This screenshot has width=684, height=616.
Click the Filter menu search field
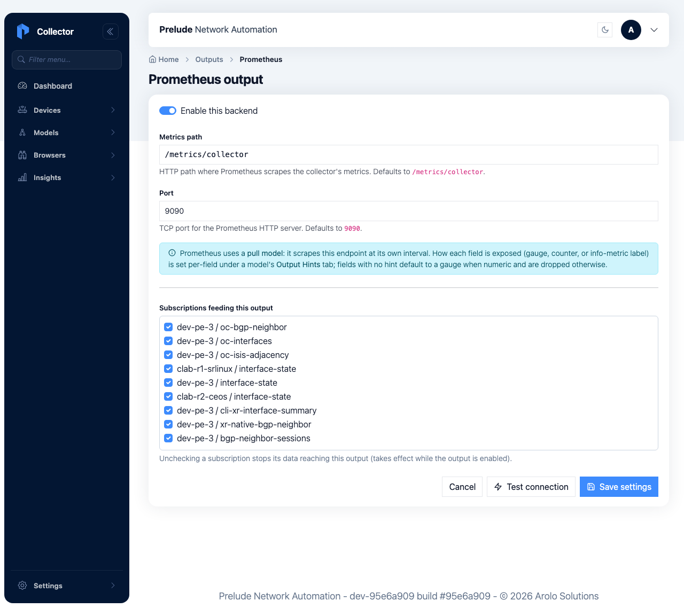pyautogui.click(x=67, y=59)
